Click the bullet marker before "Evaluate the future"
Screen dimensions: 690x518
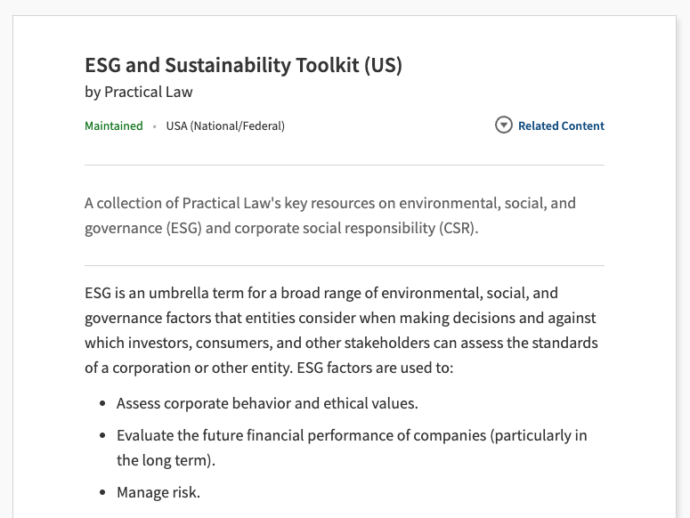105,435
